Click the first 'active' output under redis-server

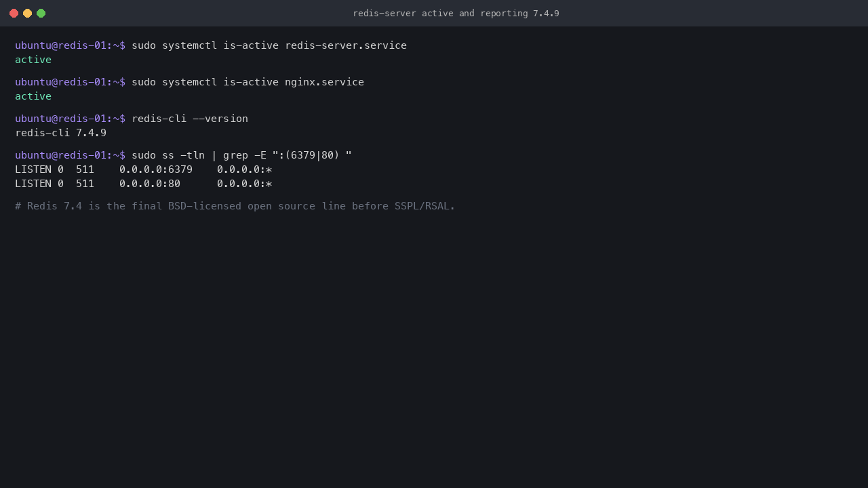click(x=33, y=60)
